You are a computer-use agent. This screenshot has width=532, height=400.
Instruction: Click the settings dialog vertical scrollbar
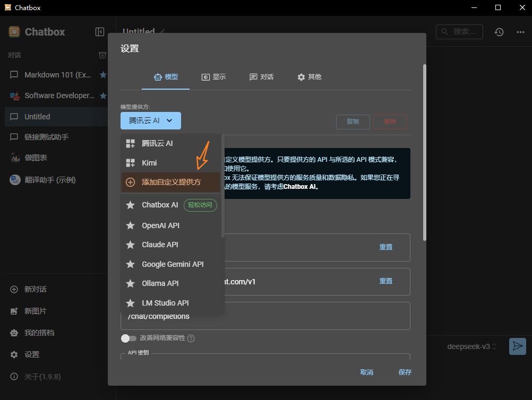pos(424,153)
